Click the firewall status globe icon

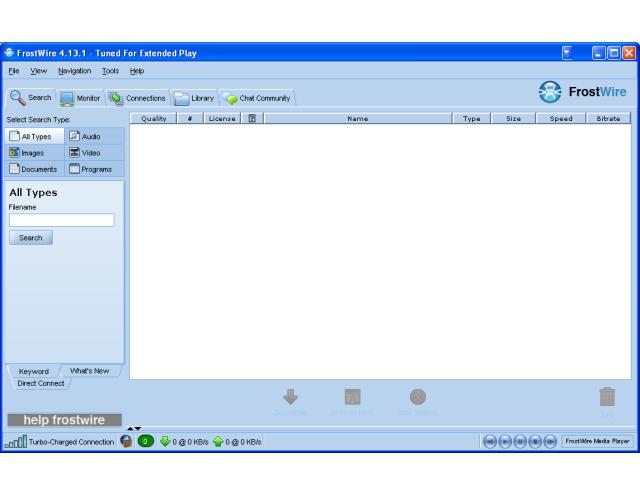click(x=126, y=441)
